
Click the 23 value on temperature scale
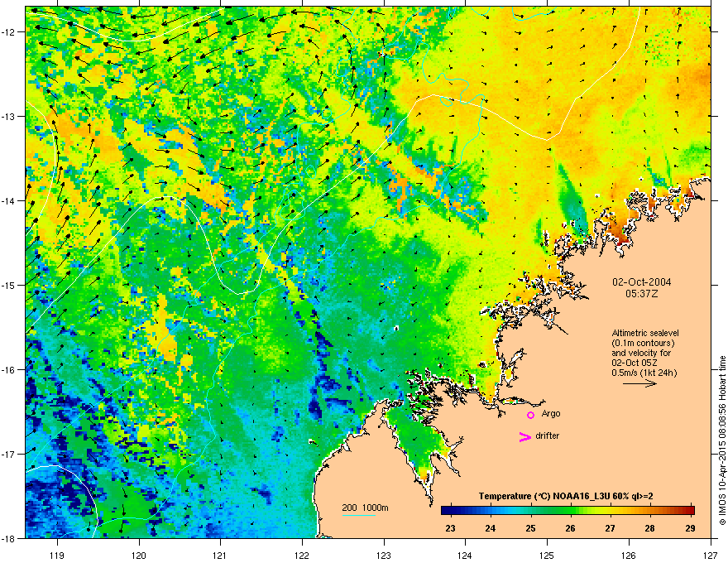(x=450, y=528)
